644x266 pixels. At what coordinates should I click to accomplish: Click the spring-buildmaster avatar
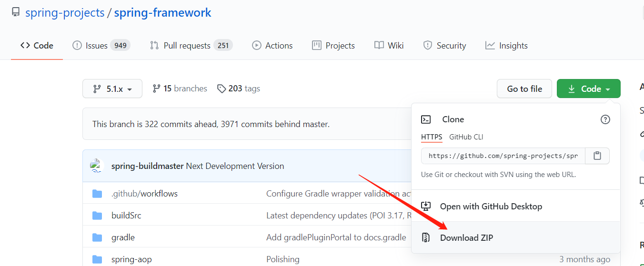(x=97, y=166)
